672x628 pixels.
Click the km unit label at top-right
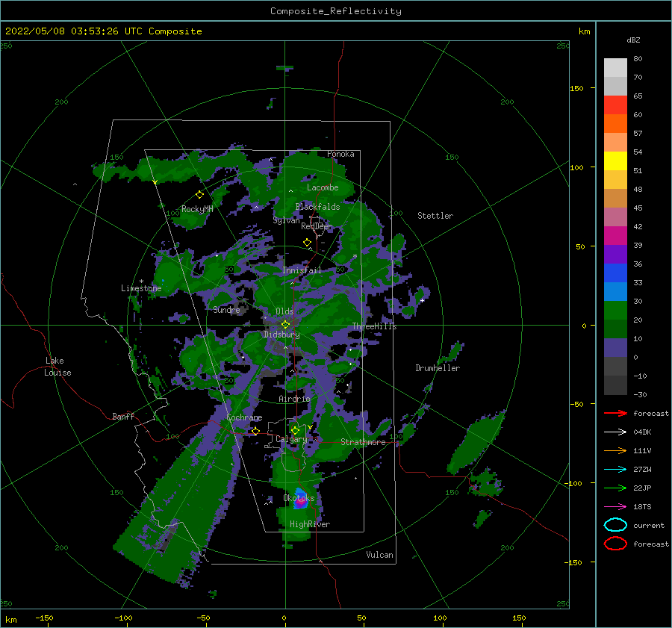point(584,31)
